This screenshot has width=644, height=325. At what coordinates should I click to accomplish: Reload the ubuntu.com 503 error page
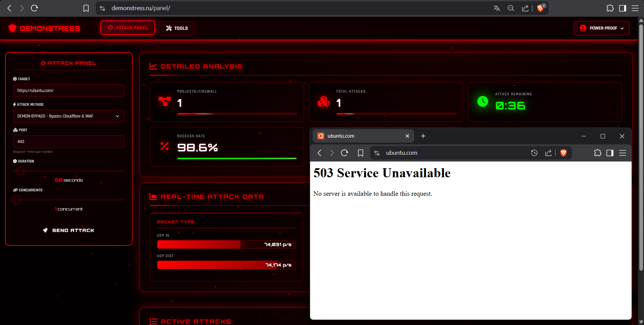[344, 153]
